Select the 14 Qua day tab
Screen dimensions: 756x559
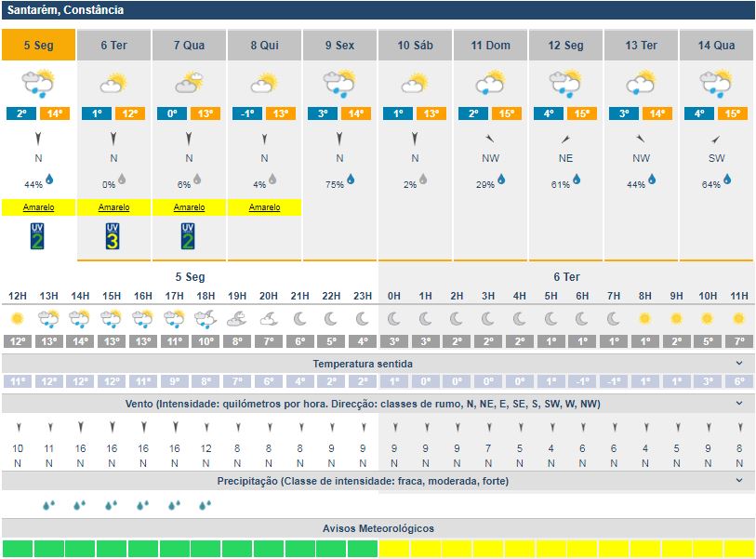point(716,45)
